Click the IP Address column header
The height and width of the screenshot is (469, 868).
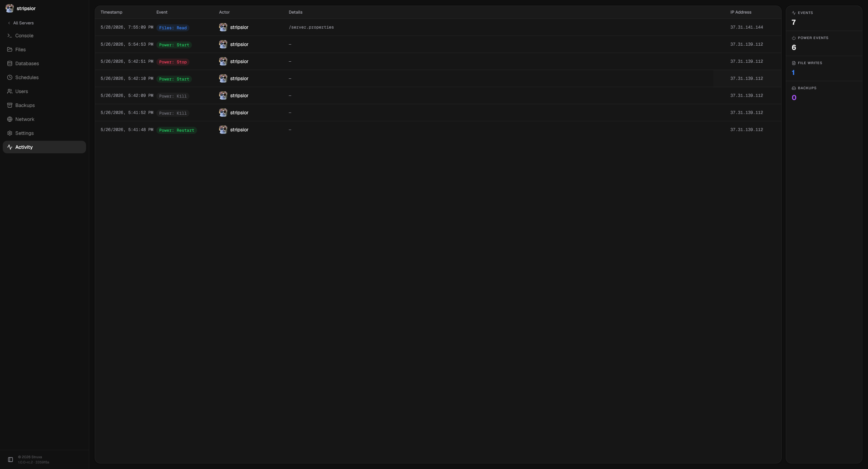pyautogui.click(x=741, y=12)
